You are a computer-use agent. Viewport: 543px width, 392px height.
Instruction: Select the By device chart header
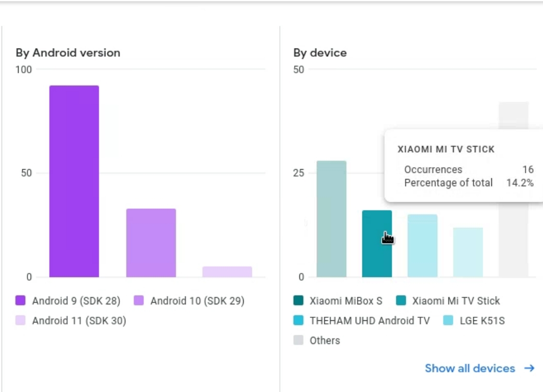(320, 53)
